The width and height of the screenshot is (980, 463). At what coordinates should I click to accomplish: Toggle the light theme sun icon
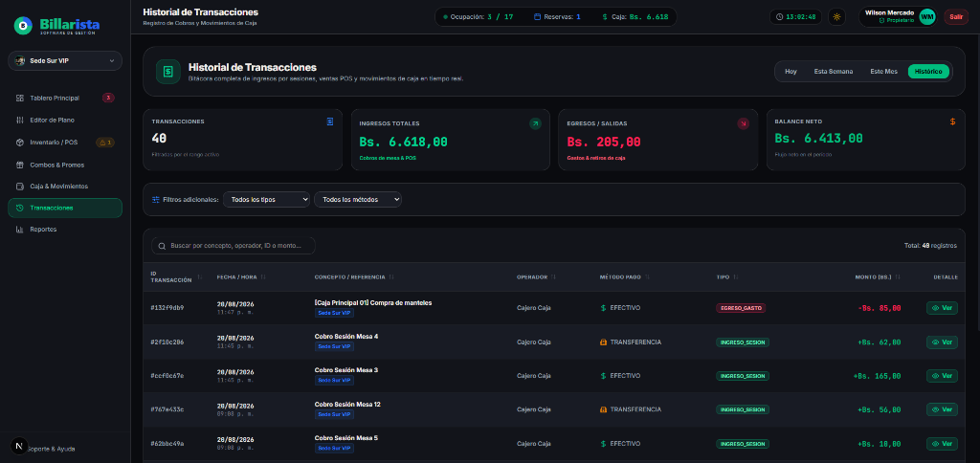(836, 17)
